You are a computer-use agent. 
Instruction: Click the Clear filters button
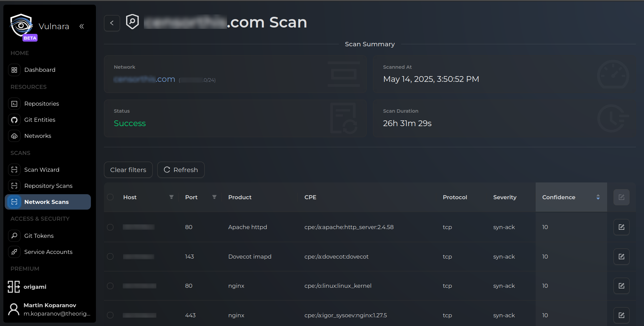[128, 170]
